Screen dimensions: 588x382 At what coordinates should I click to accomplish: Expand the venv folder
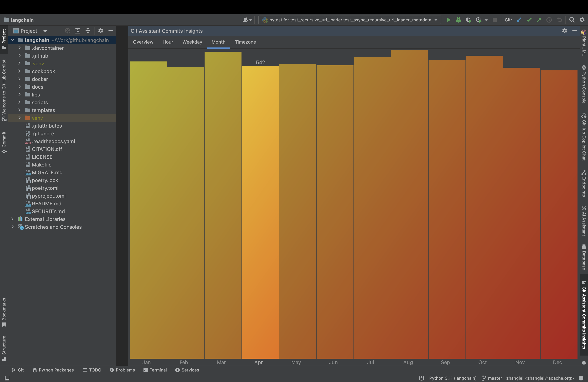point(19,118)
